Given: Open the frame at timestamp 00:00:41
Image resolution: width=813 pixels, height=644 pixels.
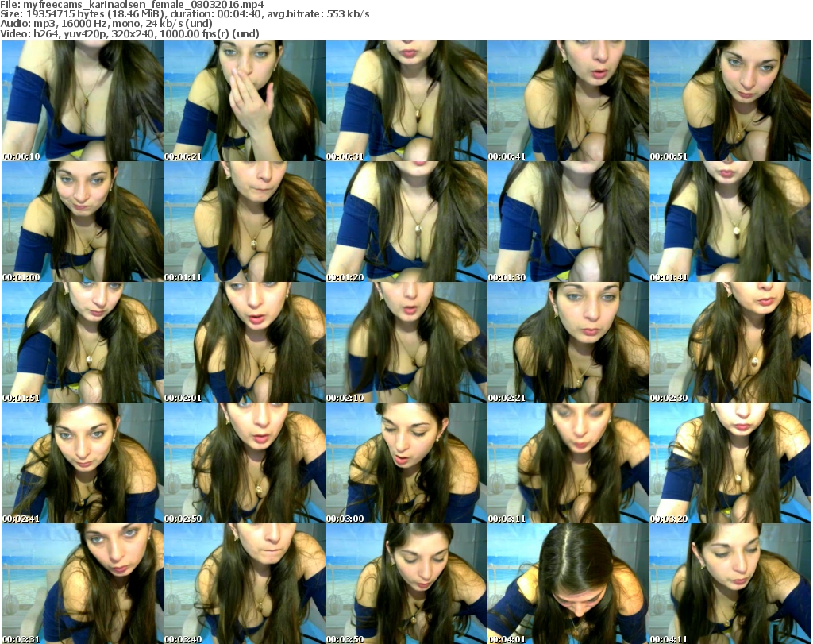Looking at the screenshot, I should [x=568, y=101].
